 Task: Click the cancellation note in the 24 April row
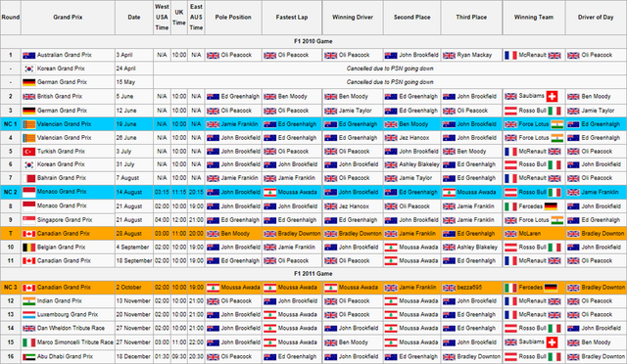click(390, 68)
